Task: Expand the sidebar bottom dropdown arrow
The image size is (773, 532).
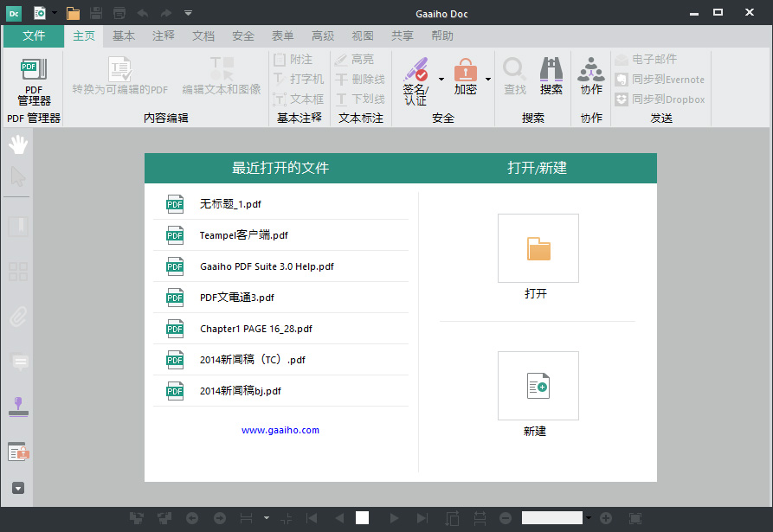Action: click(x=18, y=488)
